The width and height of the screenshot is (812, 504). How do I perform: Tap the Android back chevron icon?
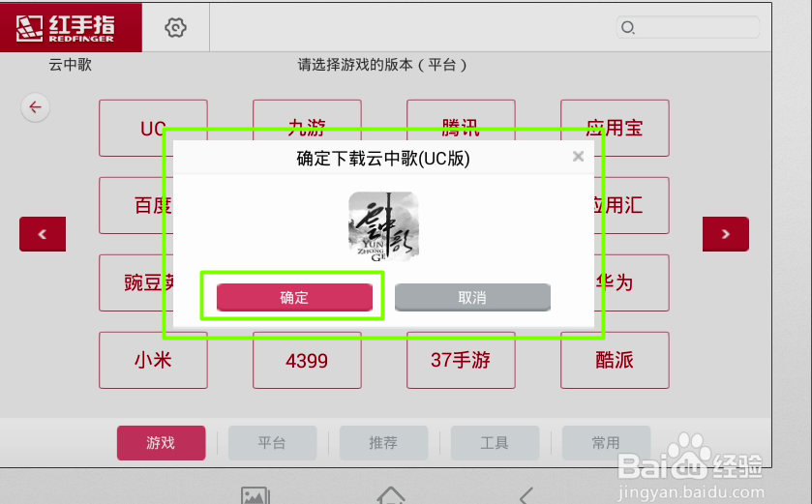pyautogui.click(x=526, y=495)
